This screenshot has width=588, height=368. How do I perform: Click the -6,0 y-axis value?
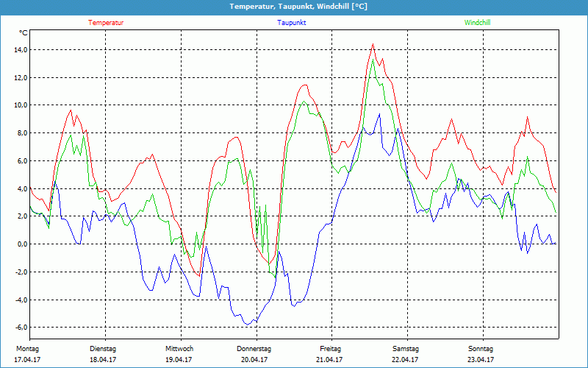click(x=21, y=327)
